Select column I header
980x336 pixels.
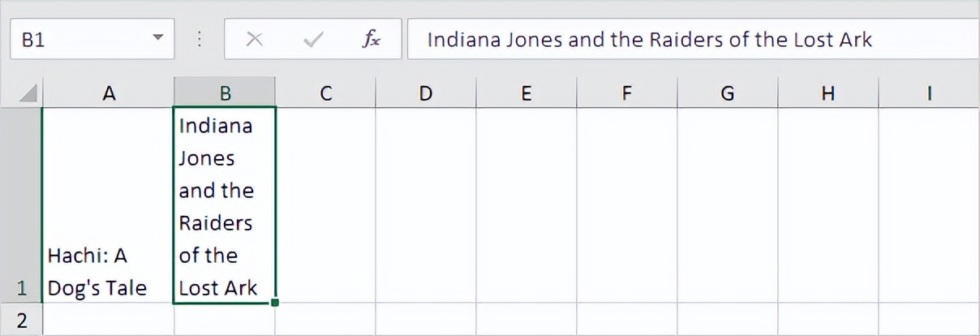point(928,93)
